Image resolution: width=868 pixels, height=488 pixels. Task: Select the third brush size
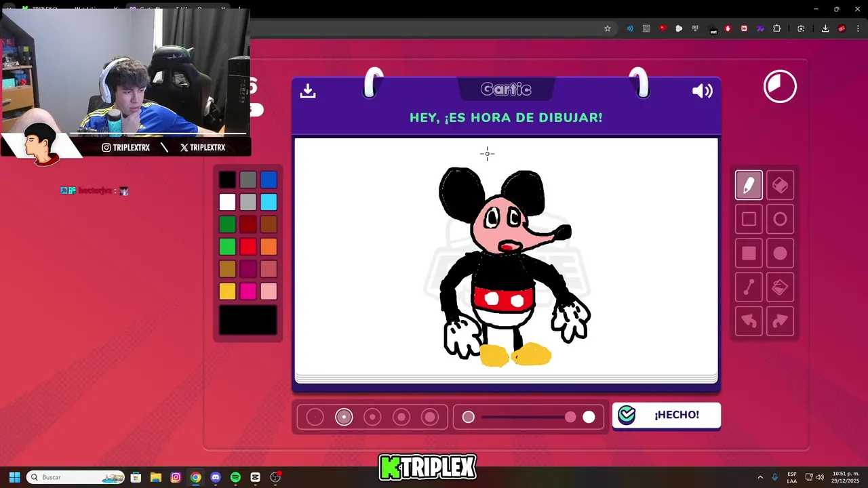click(x=372, y=417)
